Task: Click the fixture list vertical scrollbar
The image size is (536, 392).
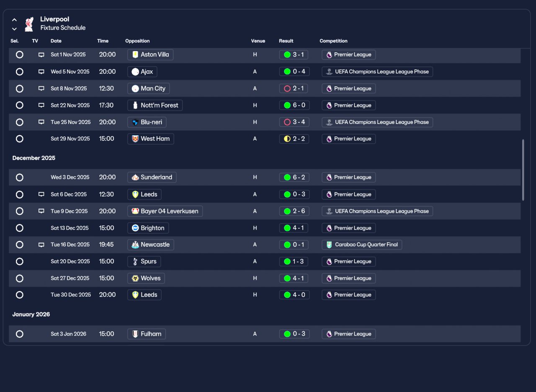Action: pyautogui.click(x=523, y=170)
